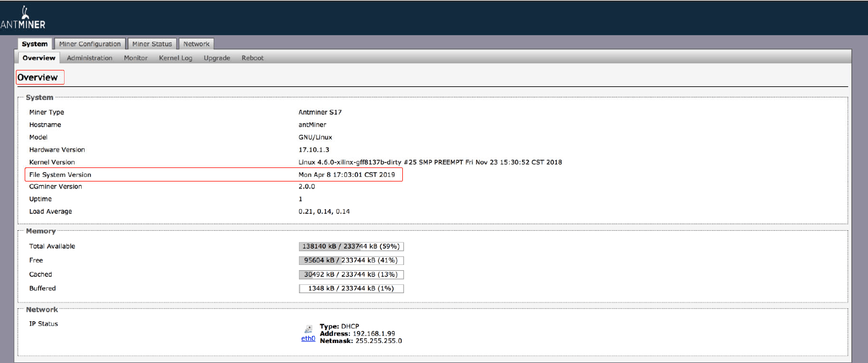Click the Load Average label
Viewport: 868px width, 363px height.
tap(51, 211)
